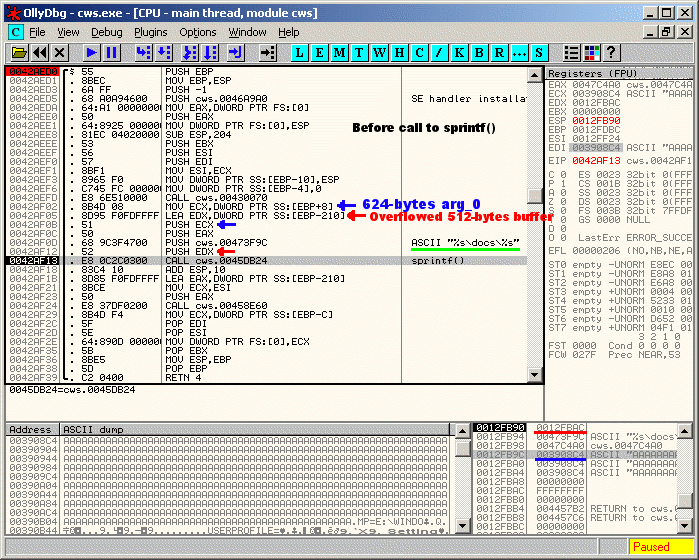Show Patches window (slash button)
699x560 pixels.
[440, 53]
